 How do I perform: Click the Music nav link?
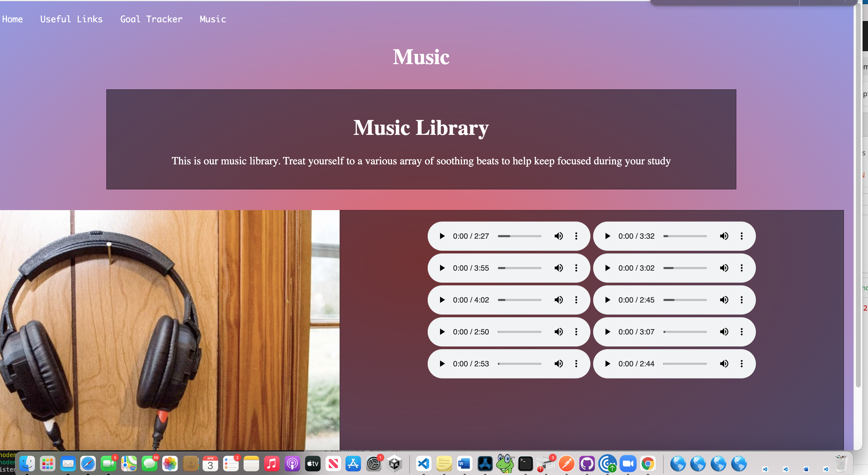(x=212, y=19)
